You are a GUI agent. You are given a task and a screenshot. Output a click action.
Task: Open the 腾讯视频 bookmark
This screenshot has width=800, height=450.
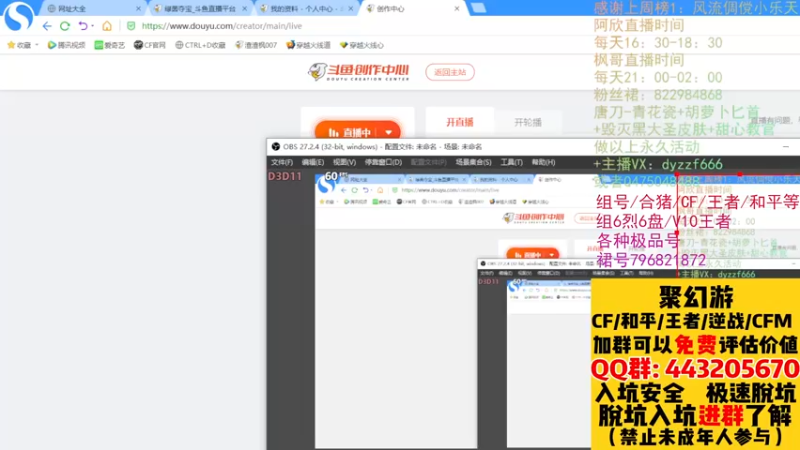point(66,45)
